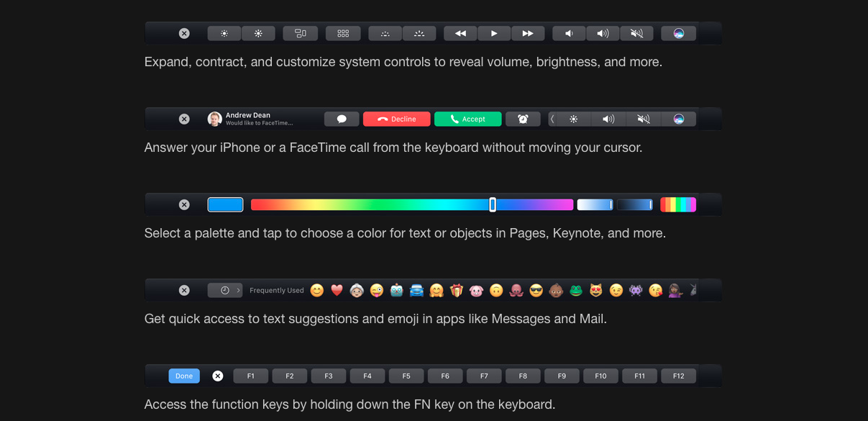Tap the F1 function key

(251, 376)
